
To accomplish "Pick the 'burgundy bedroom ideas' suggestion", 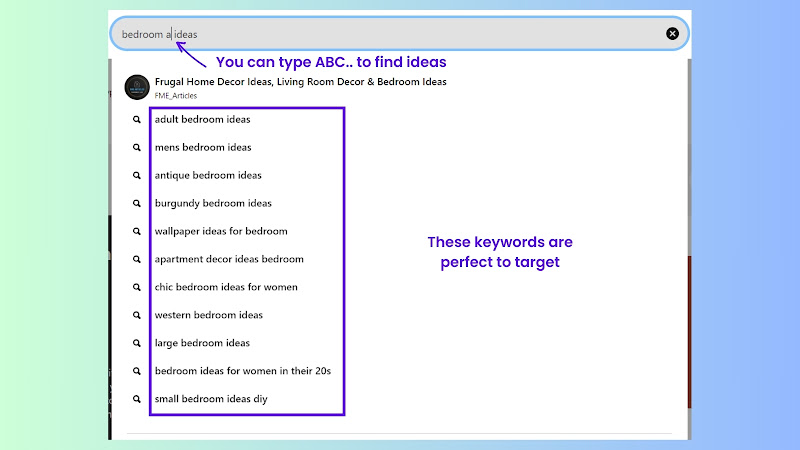I will (x=213, y=203).
